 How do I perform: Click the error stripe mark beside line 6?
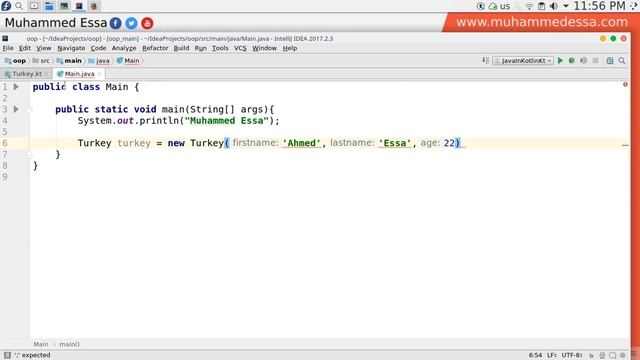[625, 145]
